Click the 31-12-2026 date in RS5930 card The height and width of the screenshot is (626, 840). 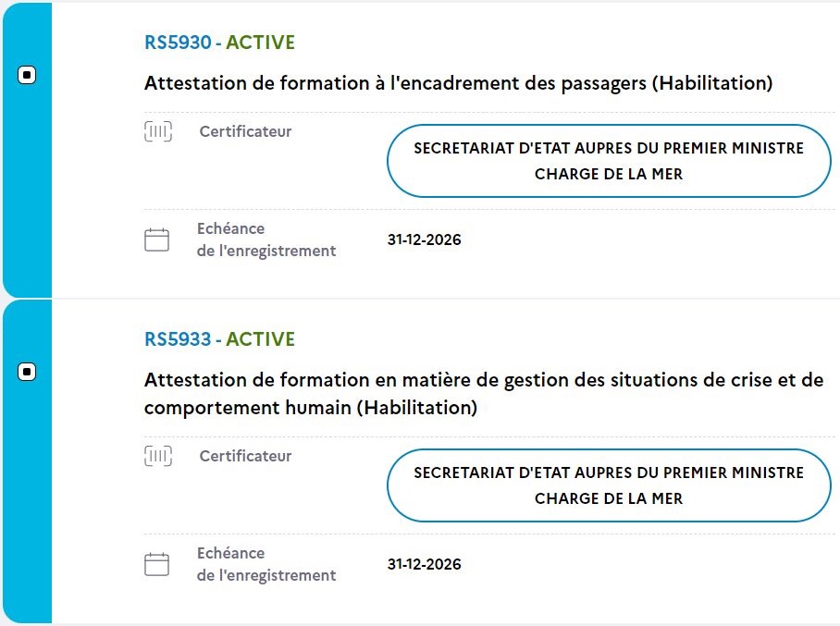424,240
